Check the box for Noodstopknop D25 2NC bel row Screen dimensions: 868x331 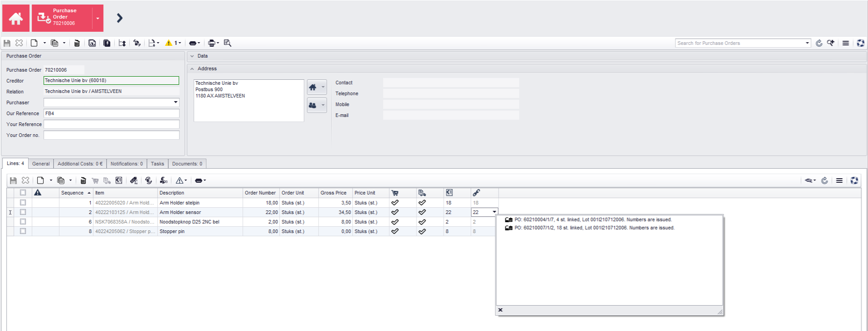[23, 222]
